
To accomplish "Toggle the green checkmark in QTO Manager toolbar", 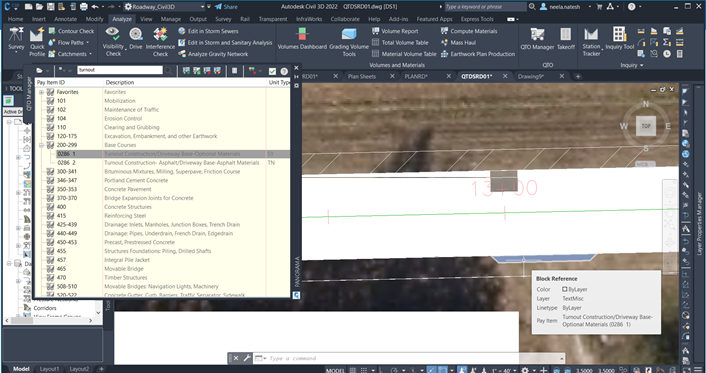I will pos(272,71).
